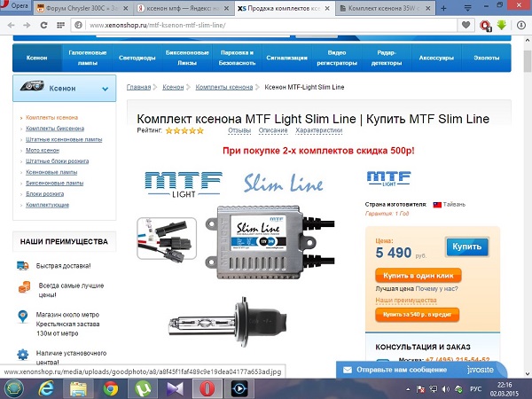Open the Opera main menu
Viewport: 532px width, 399px height.
(x=15, y=6)
